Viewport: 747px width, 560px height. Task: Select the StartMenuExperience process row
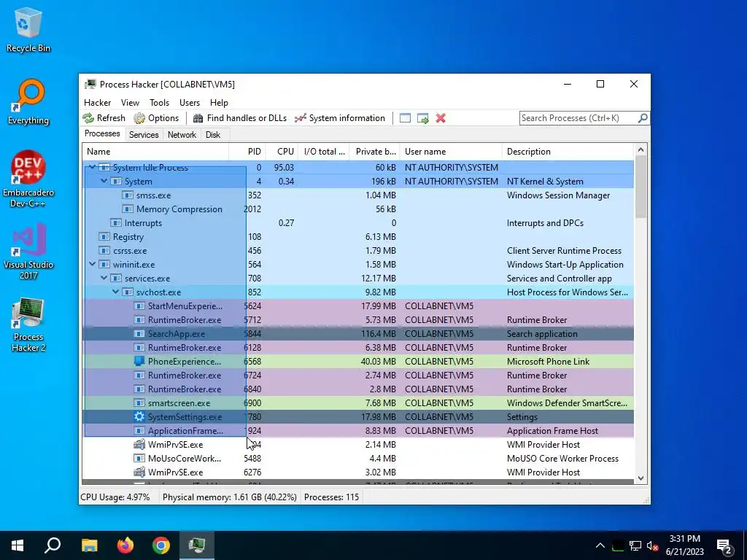[358, 306]
